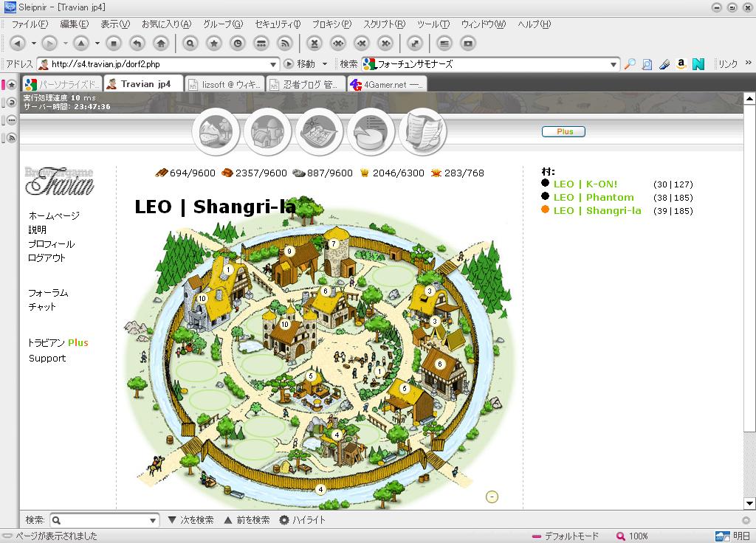Click the star icon in the left side panel
This screenshot has height=543, width=756.
click(11, 85)
